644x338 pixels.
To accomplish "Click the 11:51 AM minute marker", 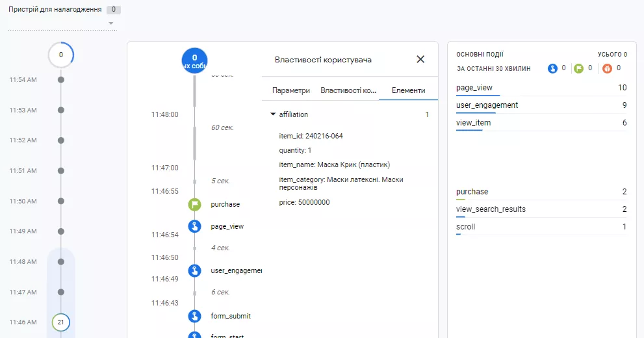I will point(61,171).
